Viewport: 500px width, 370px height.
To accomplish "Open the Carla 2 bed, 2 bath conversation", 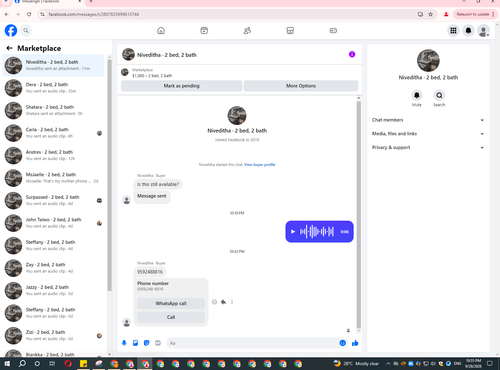I will pos(53,133).
